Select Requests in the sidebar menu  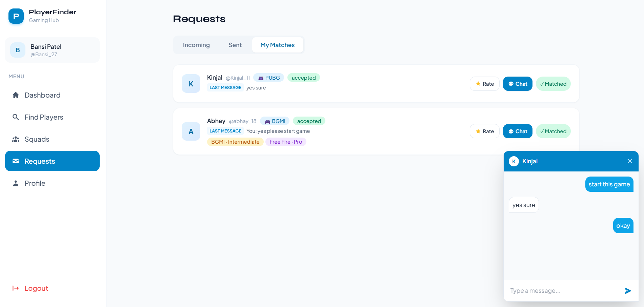click(x=52, y=161)
